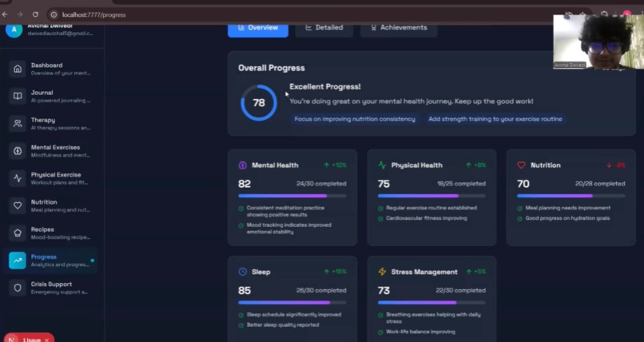Click the Sleep +15% trend indicator
The image size is (644, 342).
point(335,272)
